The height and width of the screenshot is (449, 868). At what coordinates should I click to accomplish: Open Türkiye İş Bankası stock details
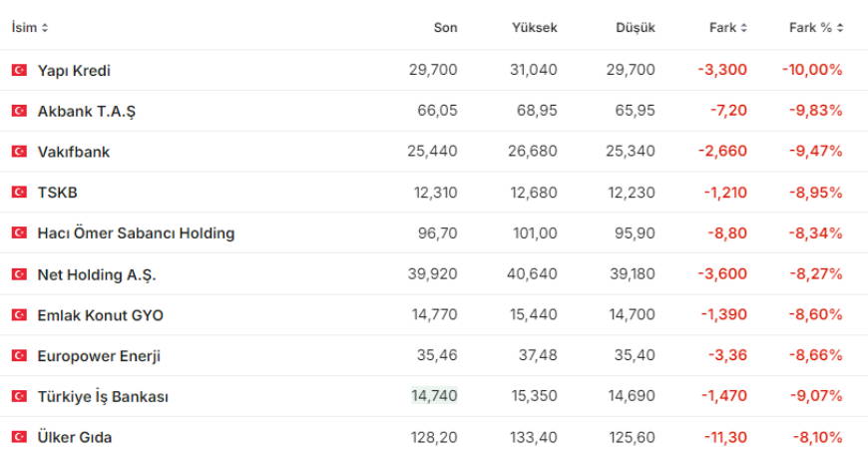pos(103,397)
